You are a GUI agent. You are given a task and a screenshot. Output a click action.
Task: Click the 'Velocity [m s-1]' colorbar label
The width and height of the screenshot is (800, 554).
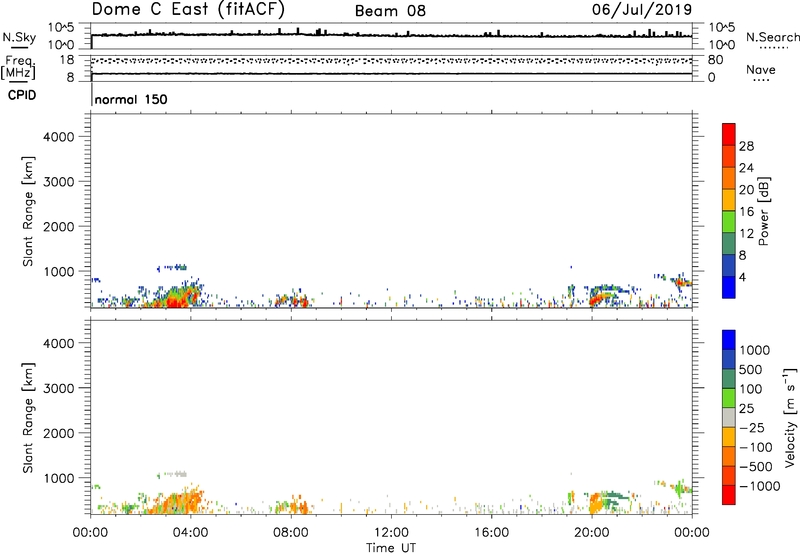pos(790,417)
